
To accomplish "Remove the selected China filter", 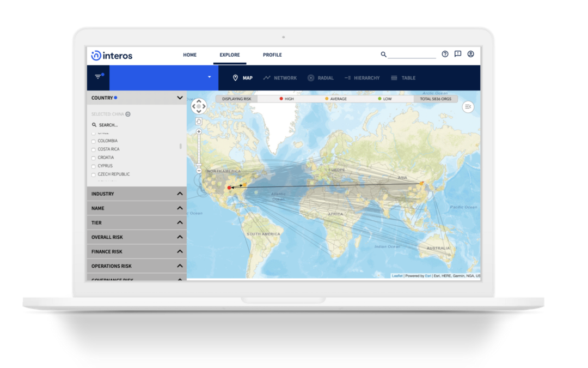I will coord(128,114).
